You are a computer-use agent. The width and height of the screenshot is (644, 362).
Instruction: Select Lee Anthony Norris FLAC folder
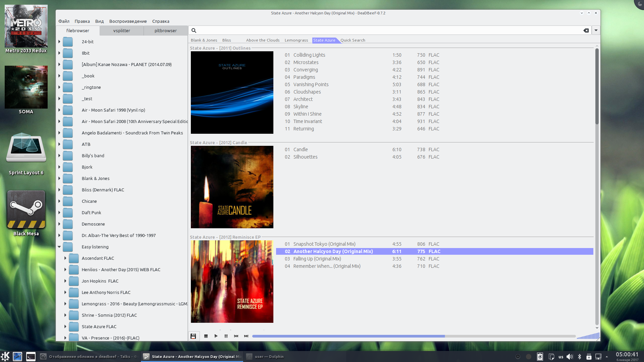(x=106, y=292)
